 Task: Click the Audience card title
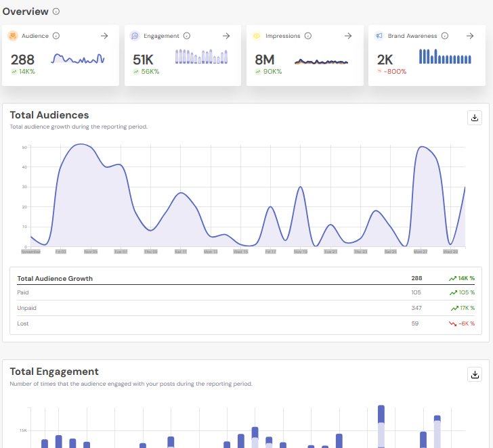pyautogui.click(x=35, y=36)
